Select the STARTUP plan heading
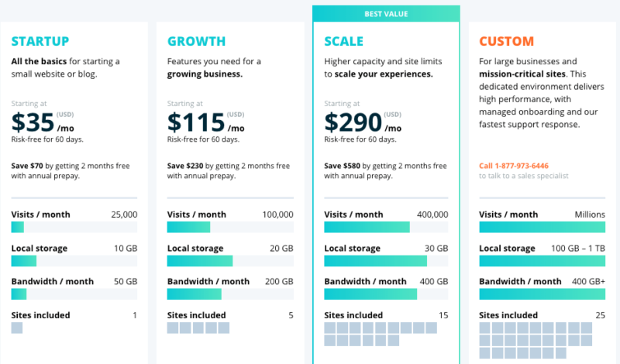Viewport: 620px width, 364px height. click(40, 41)
